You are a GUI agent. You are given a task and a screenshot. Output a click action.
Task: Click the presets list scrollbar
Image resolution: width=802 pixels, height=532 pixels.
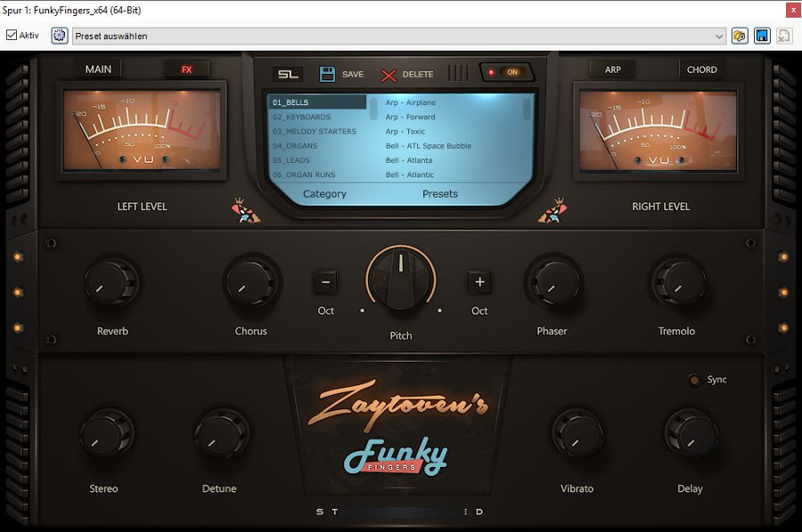(x=527, y=109)
